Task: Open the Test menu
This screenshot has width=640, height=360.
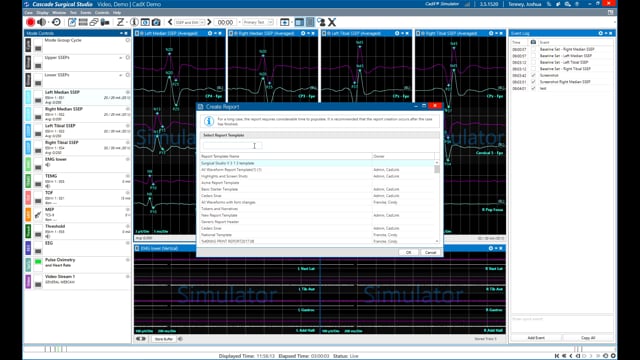Action: [x=73, y=13]
